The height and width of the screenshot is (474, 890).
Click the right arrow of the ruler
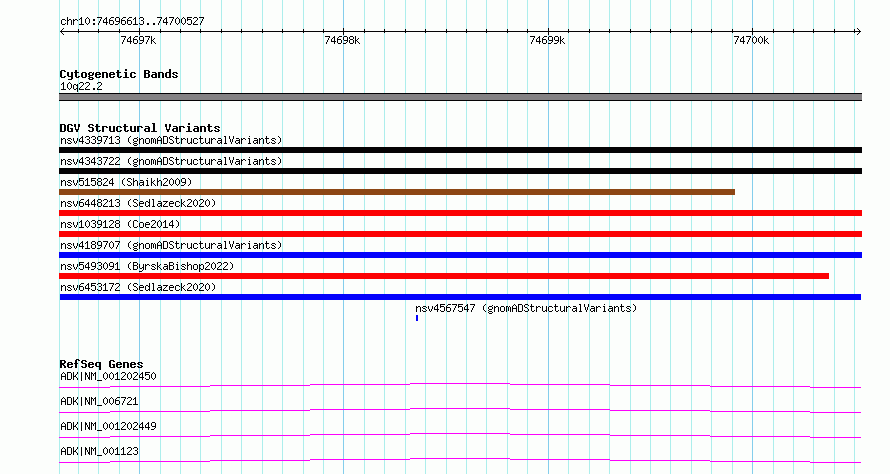(858, 32)
